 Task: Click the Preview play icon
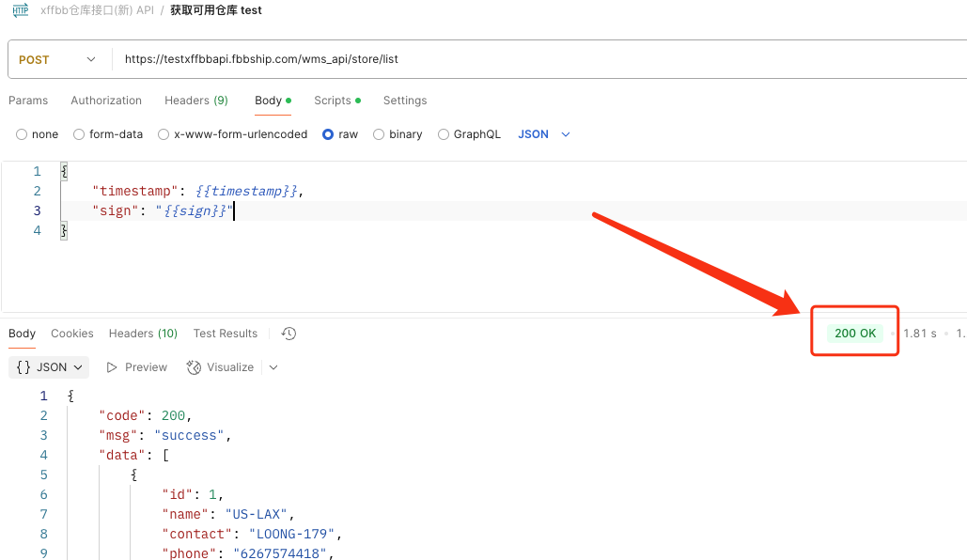(x=112, y=367)
